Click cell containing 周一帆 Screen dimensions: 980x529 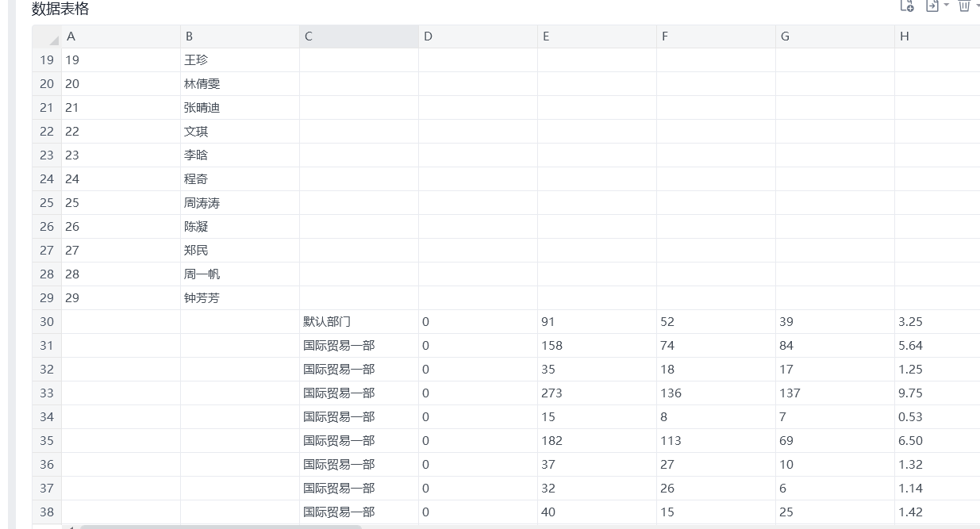[240, 274]
